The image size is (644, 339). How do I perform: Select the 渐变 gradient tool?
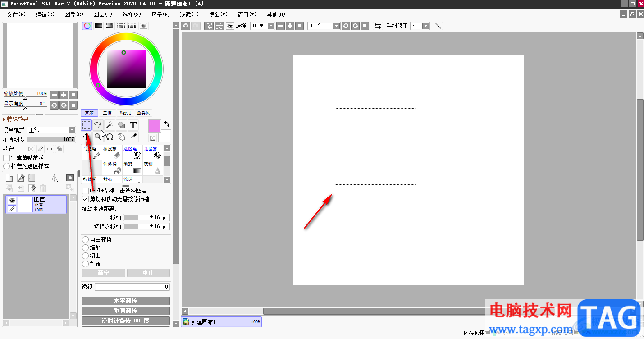[132, 169]
